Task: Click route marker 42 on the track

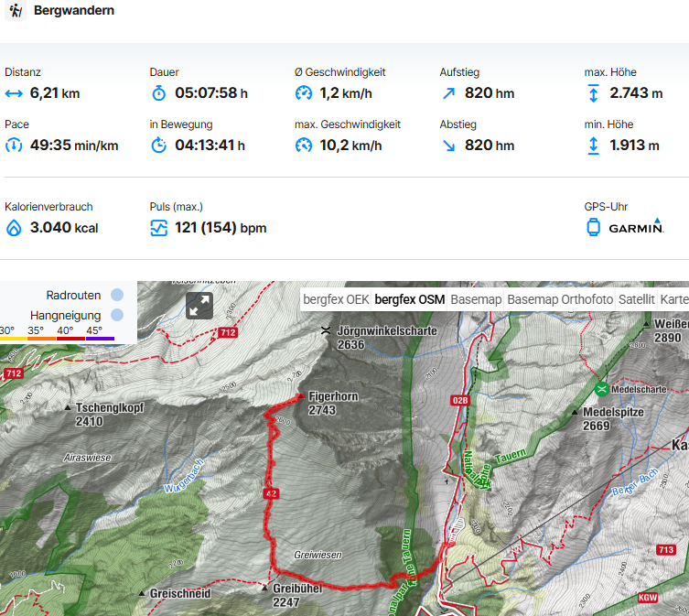Action: [x=271, y=493]
